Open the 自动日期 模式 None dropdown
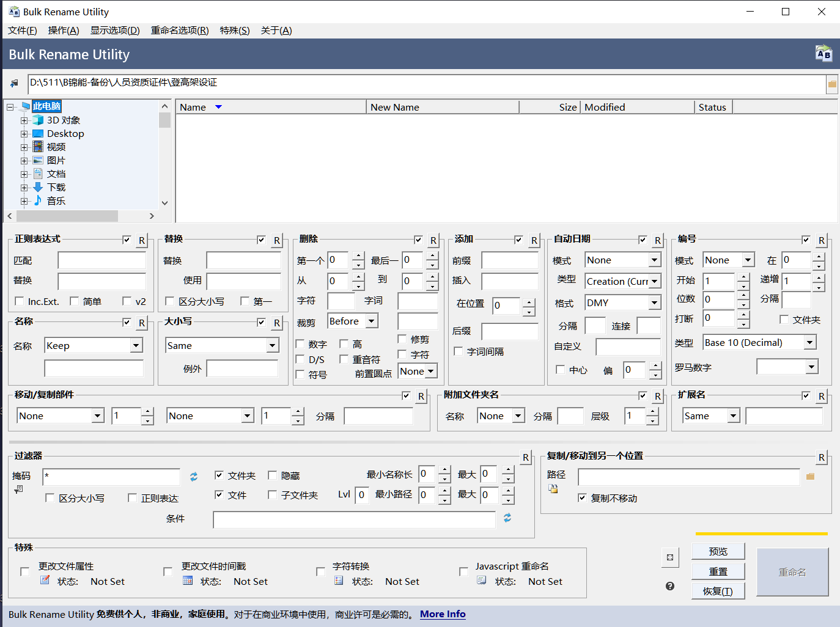Viewport: 840px width, 627px height. 654,260
